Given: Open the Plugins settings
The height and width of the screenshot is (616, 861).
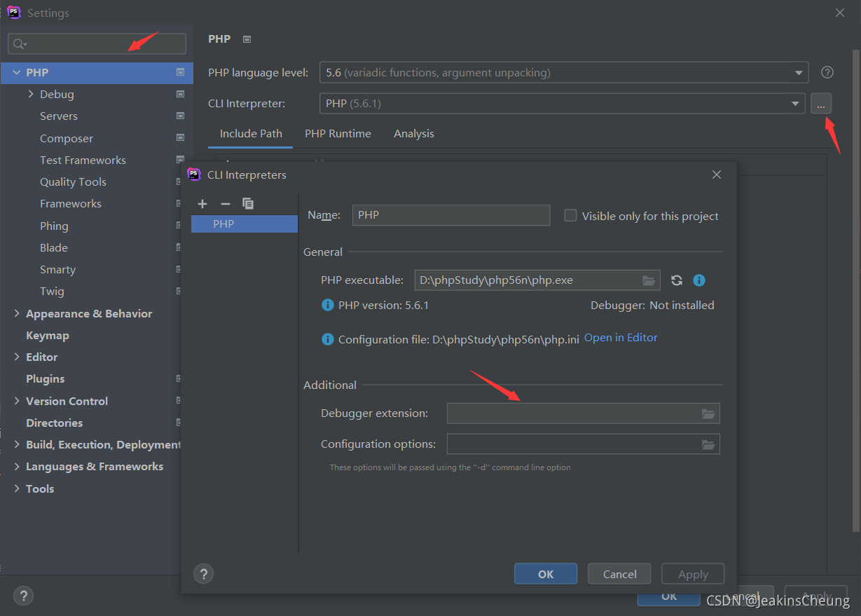Looking at the screenshot, I should [45, 378].
